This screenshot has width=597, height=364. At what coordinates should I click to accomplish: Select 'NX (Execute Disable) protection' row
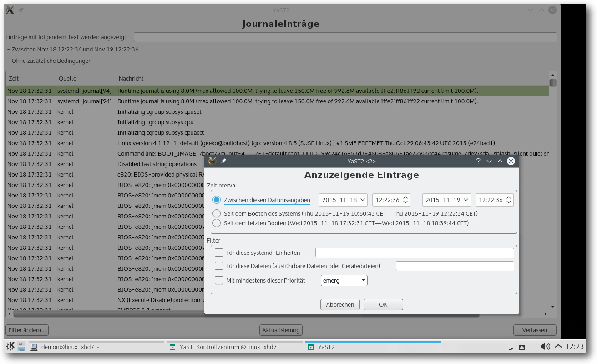105,300
